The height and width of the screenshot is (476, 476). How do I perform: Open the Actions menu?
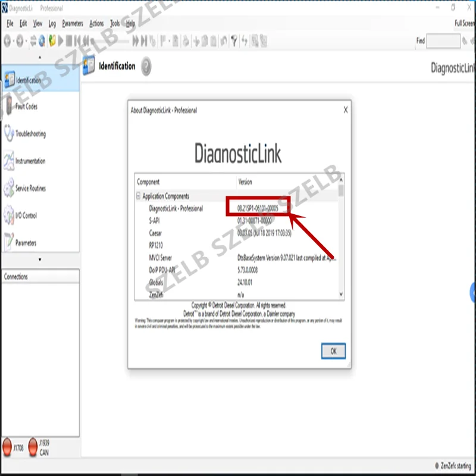point(96,23)
